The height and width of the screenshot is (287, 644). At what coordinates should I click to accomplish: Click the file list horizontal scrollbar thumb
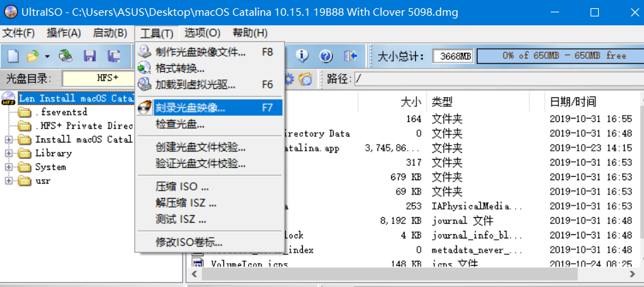coord(388,274)
